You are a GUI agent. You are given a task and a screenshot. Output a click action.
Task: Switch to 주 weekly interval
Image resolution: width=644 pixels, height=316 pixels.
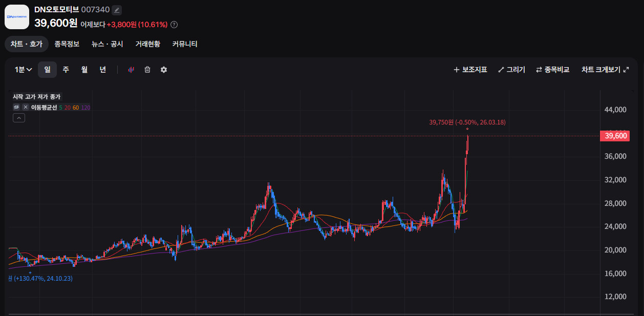(66, 70)
